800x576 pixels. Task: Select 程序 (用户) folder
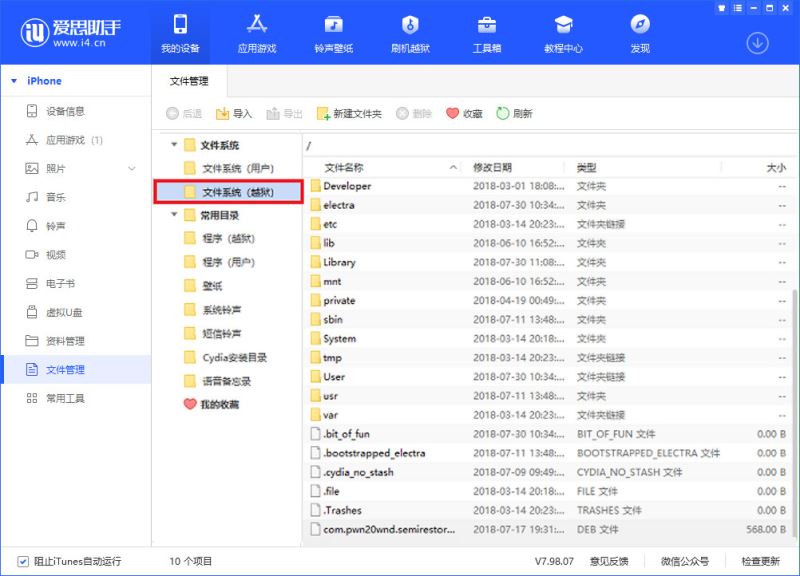coord(219,262)
